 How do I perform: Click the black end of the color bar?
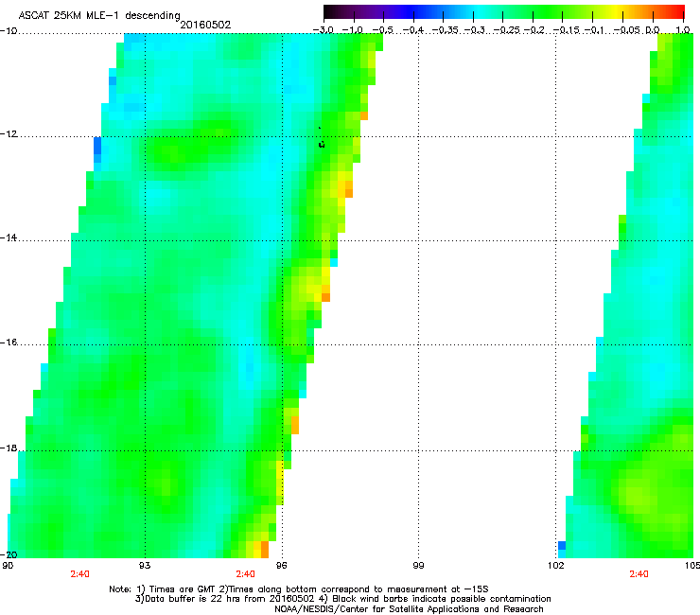click(330, 11)
